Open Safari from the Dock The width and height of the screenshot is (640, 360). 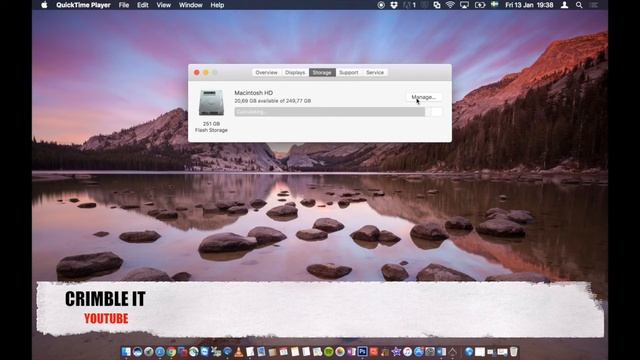click(160, 351)
